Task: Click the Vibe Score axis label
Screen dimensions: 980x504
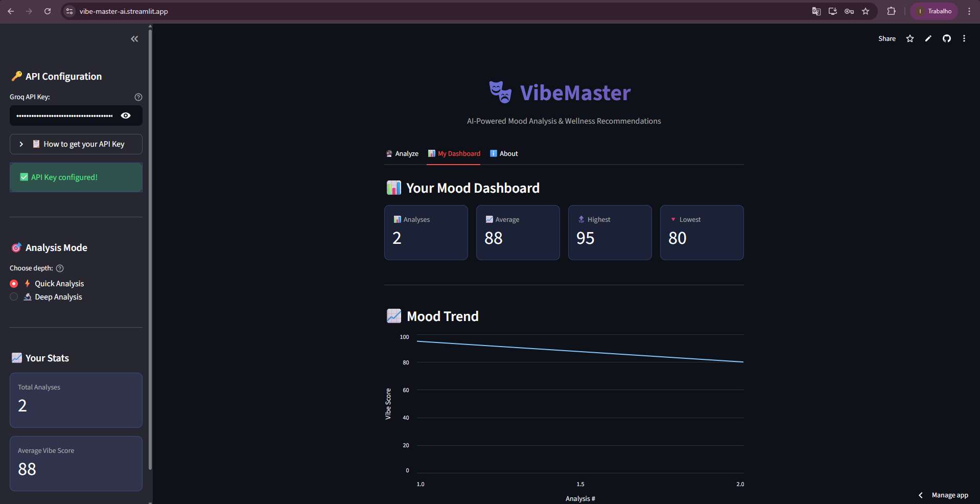Action: pyautogui.click(x=388, y=404)
